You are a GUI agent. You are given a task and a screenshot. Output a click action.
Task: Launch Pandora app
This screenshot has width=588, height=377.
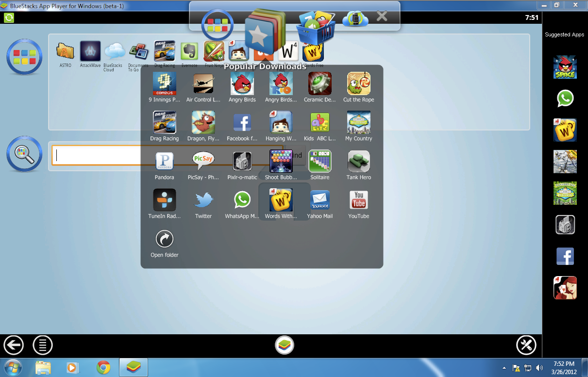point(164,162)
